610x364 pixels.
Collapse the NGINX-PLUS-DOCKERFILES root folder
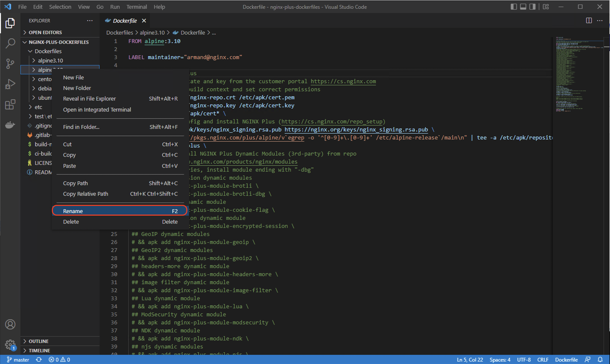coord(60,42)
